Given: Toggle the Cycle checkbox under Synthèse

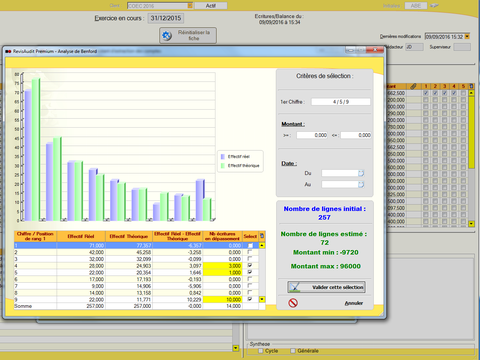Looking at the screenshot, I should (261, 351).
